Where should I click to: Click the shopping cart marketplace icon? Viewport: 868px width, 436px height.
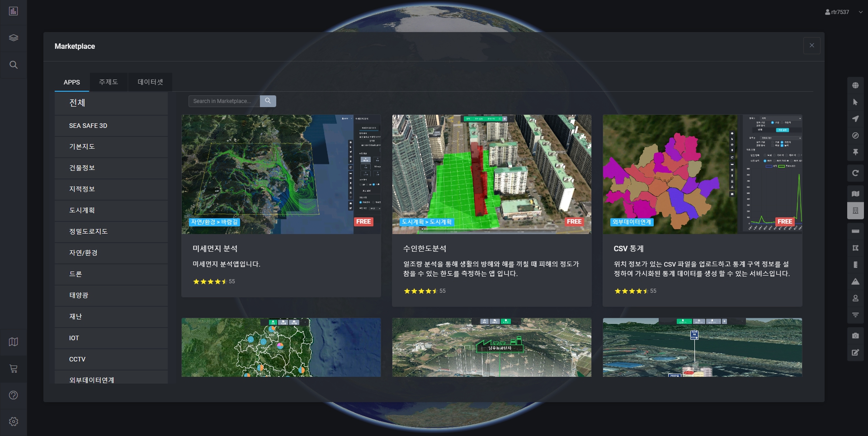(x=14, y=369)
